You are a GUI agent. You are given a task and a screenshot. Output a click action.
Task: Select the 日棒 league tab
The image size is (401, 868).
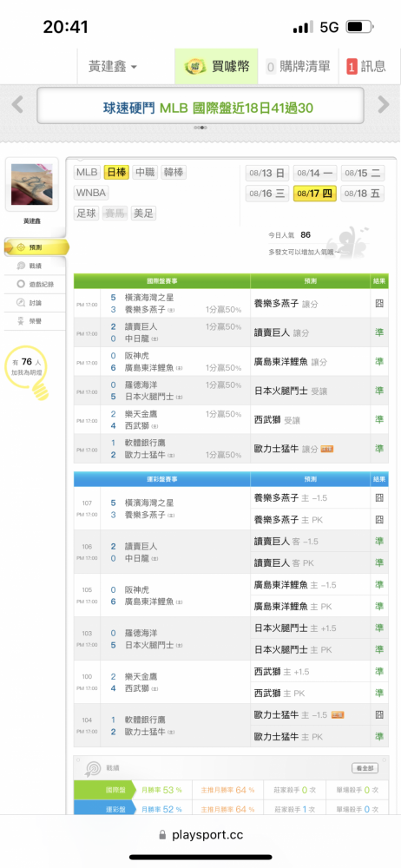(x=117, y=172)
